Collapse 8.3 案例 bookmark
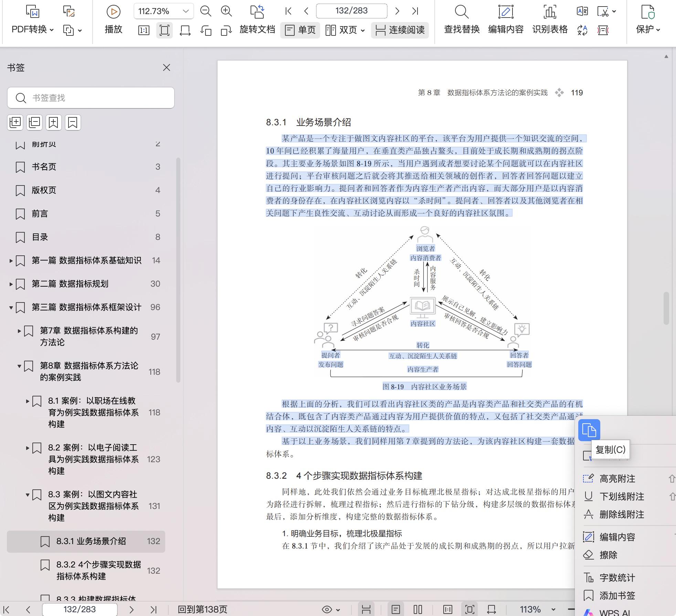The image size is (676, 616). click(28, 495)
